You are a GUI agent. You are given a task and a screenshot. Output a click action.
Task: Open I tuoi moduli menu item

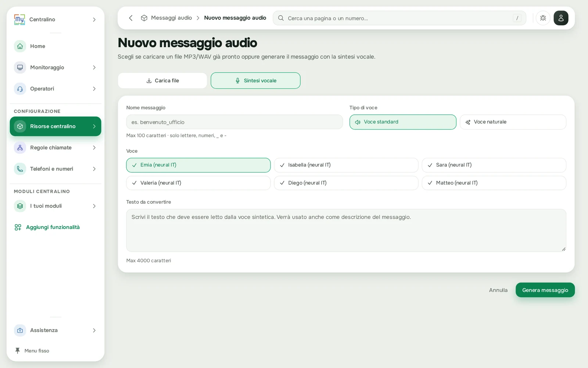tap(55, 206)
